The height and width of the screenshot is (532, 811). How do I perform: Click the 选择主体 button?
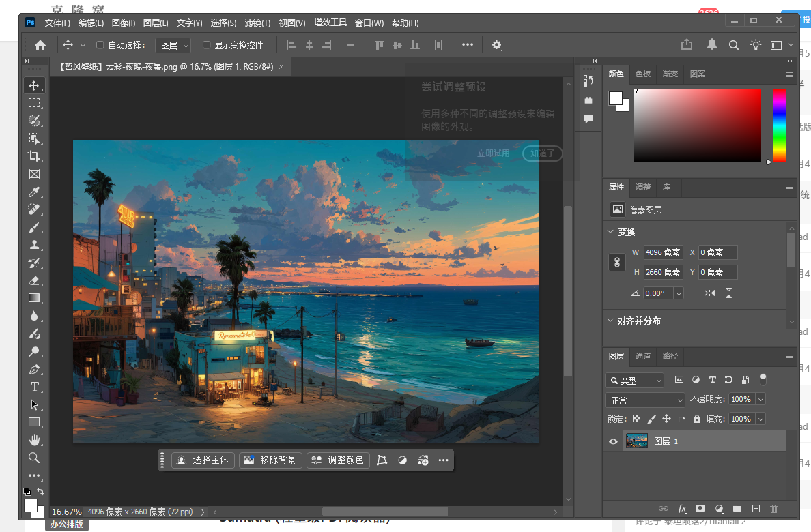coord(203,460)
